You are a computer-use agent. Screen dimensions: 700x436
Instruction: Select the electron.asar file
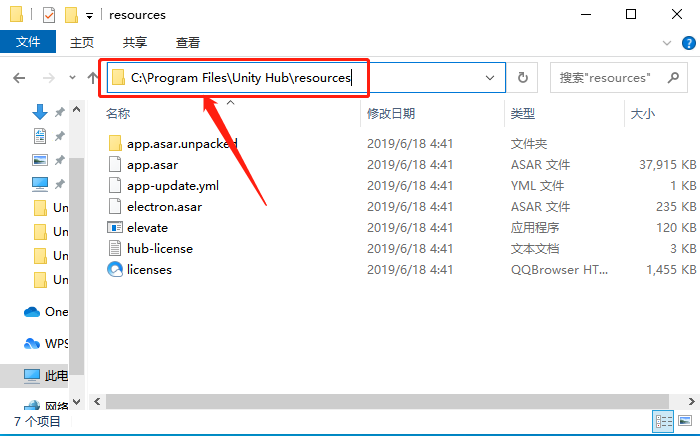[164, 207]
